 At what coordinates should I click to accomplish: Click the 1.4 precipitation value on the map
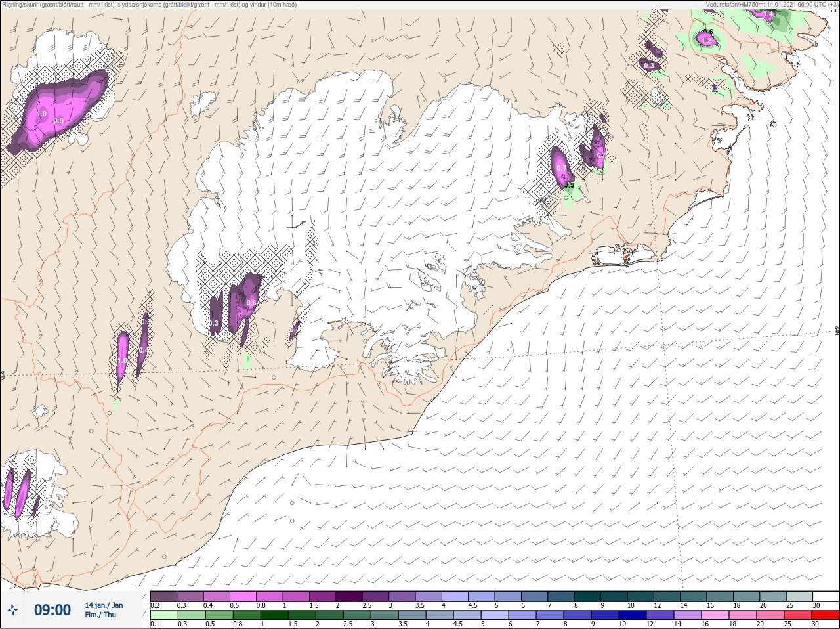[x=768, y=14]
